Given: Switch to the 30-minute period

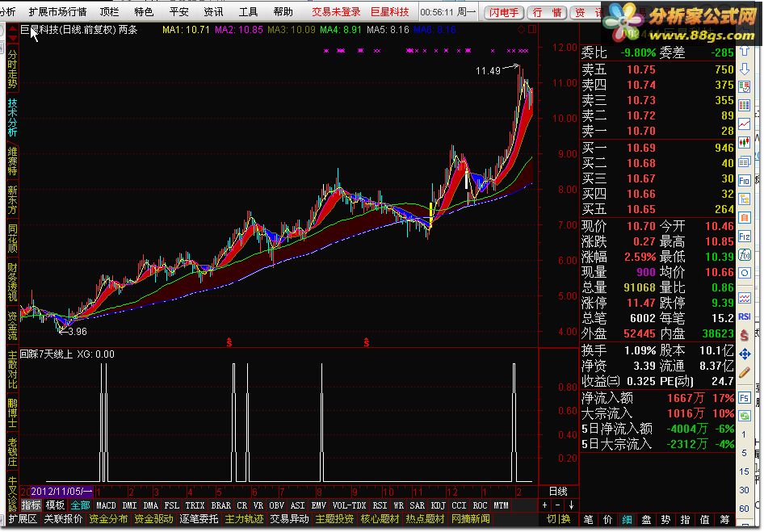Looking at the screenshot, I should [744, 489].
